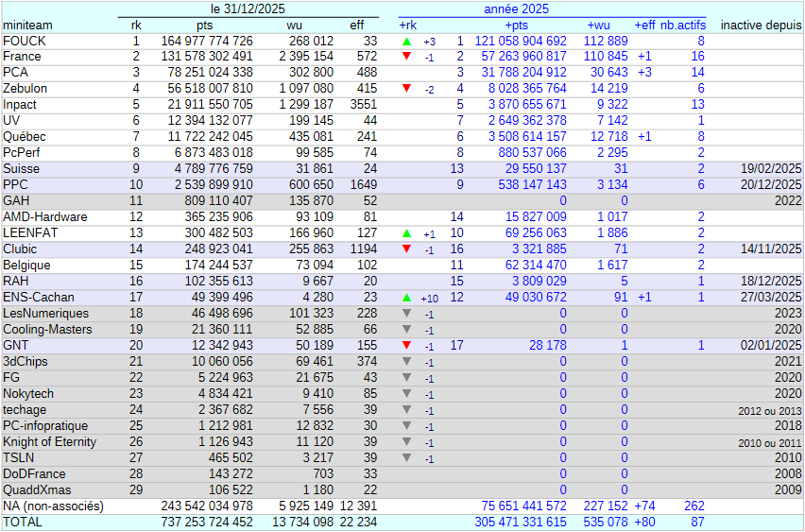Click the grey down arrow in PC-infopratique row
805x532 pixels.
click(406, 426)
